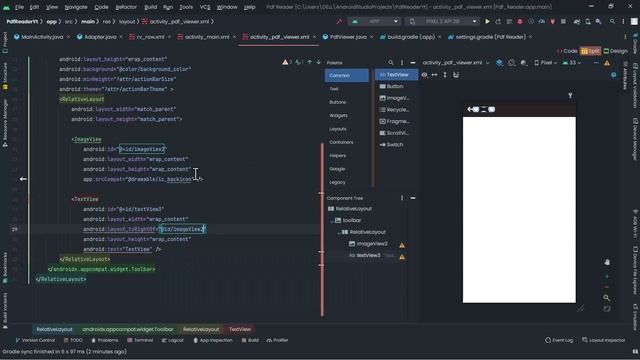Switch editor to Design view mode
This screenshot has height=360, width=640.
(616, 51)
